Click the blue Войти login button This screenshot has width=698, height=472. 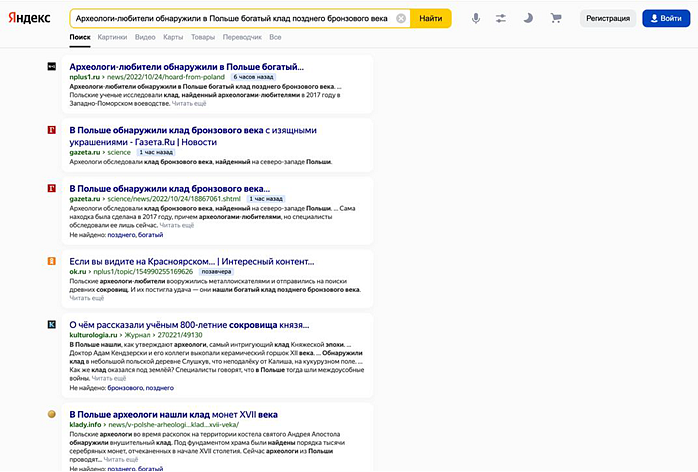click(x=667, y=18)
